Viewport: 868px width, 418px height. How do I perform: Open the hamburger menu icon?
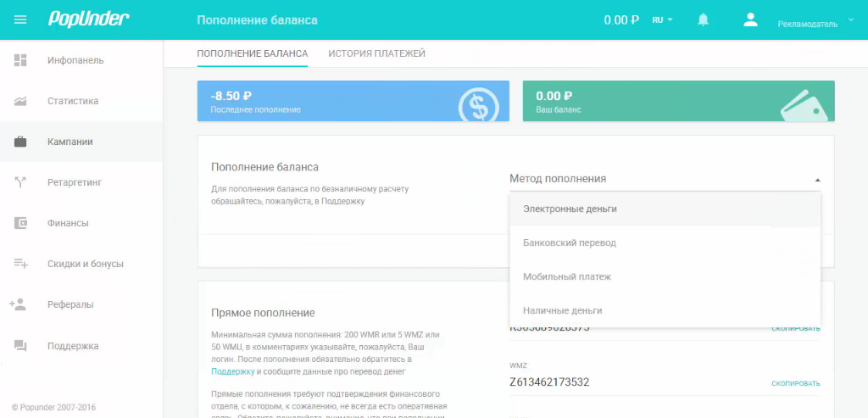tap(20, 20)
